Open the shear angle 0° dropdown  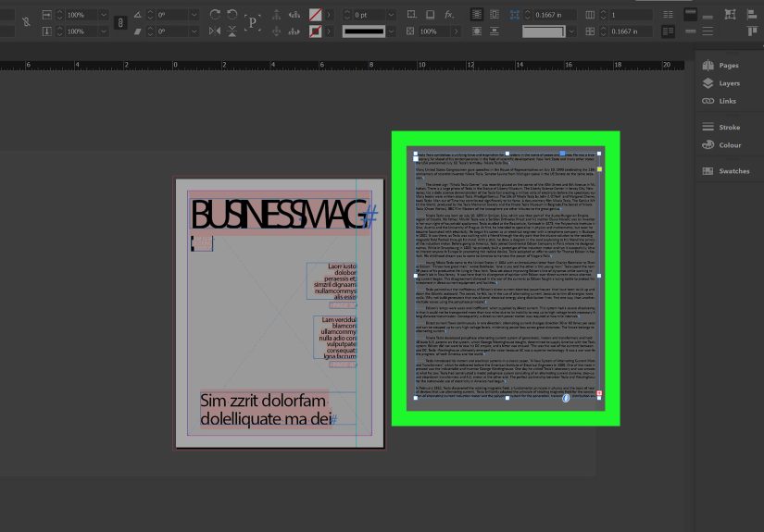point(194,31)
